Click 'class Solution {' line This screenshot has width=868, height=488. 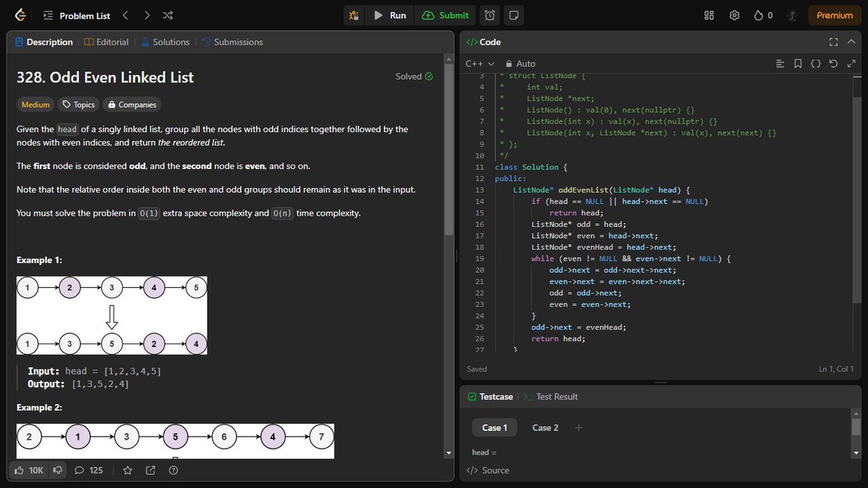click(x=531, y=167)
